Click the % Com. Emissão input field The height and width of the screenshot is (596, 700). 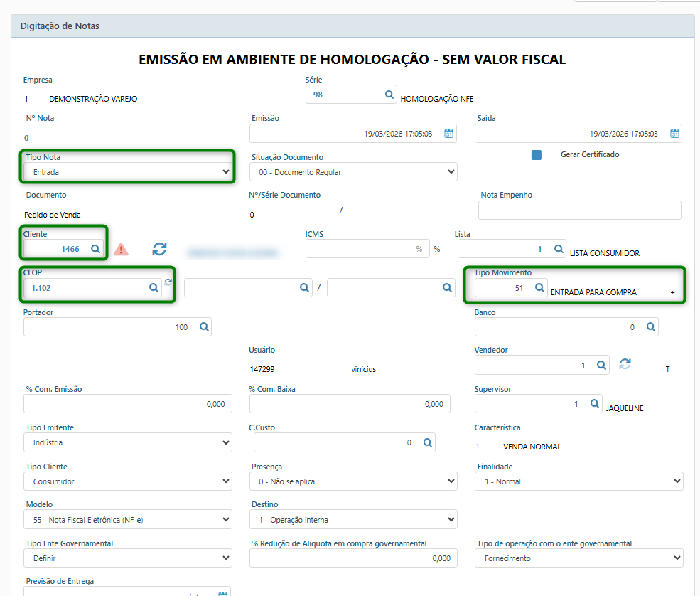127,403
